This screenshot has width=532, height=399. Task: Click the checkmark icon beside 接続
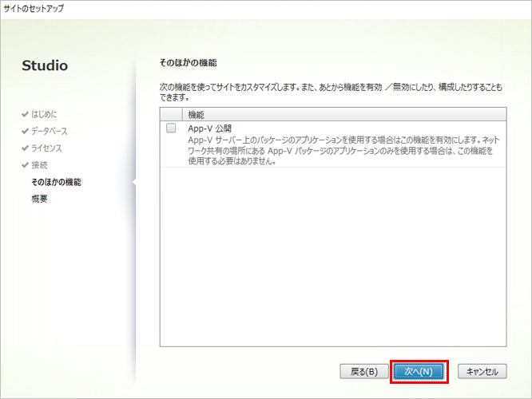coord(25,165)
